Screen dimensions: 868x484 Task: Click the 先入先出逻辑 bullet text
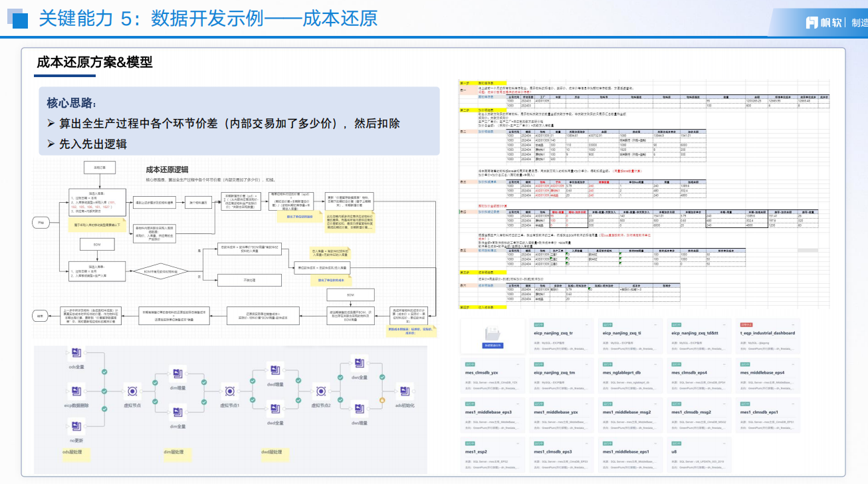pos(92,144)
